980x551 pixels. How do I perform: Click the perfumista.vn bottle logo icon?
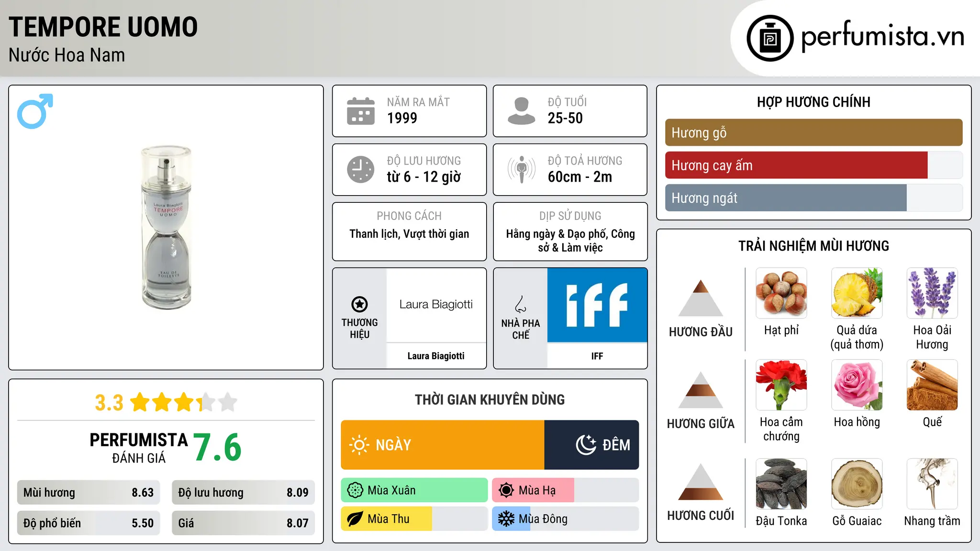770,38
